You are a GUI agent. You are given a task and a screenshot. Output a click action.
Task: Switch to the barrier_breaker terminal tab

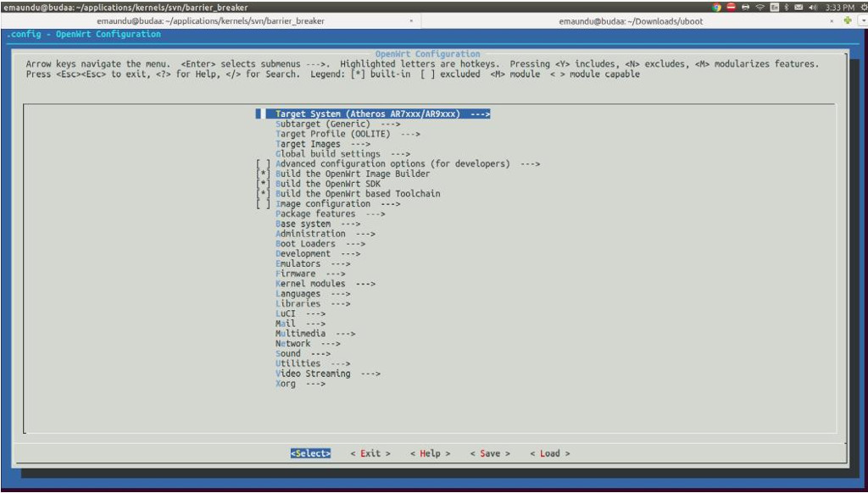[x=210, y=21]
